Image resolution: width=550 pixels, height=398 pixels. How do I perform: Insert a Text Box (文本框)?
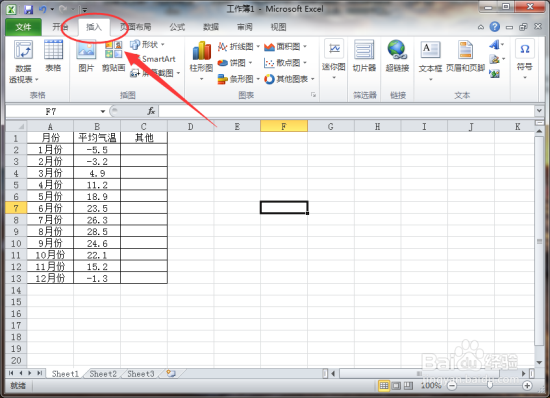click(x=430, y=60)
